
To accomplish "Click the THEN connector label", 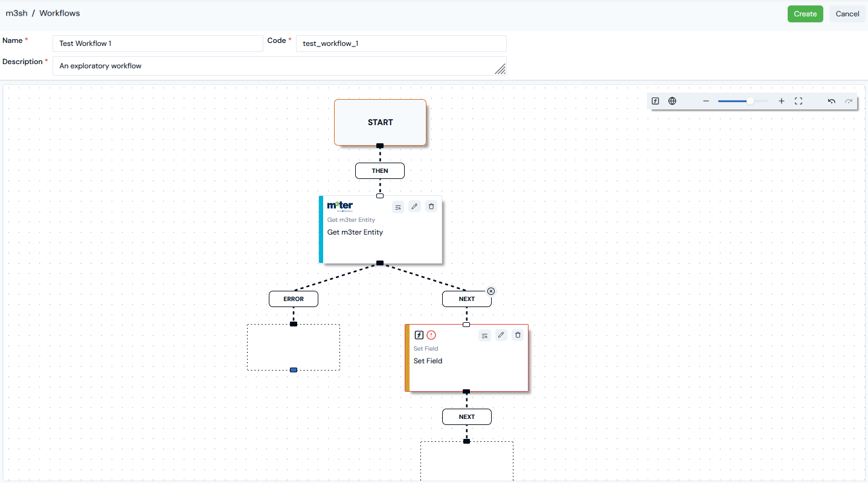I will (380, 171).
